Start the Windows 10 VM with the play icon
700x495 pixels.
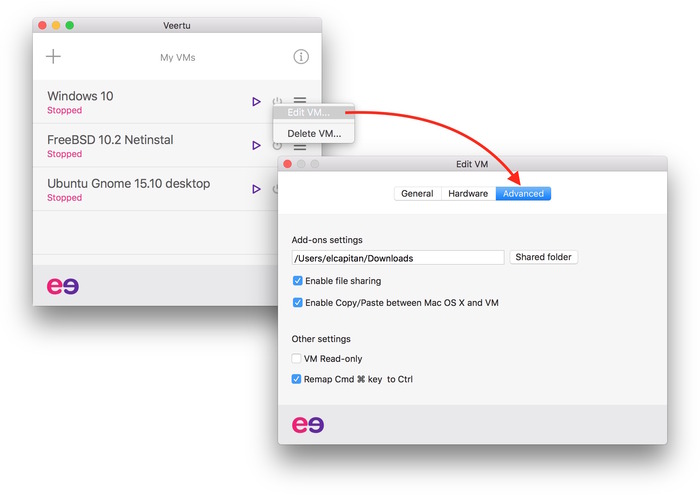[x=256, y=102]
